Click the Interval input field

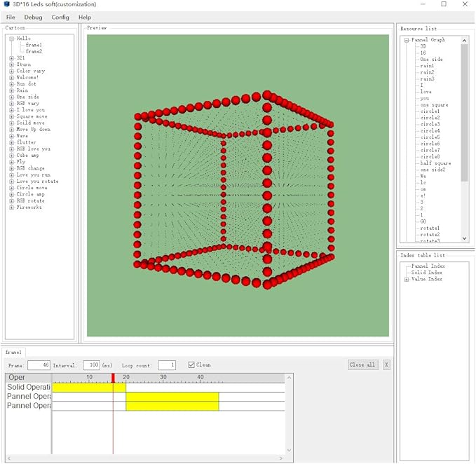pos(91,365)
